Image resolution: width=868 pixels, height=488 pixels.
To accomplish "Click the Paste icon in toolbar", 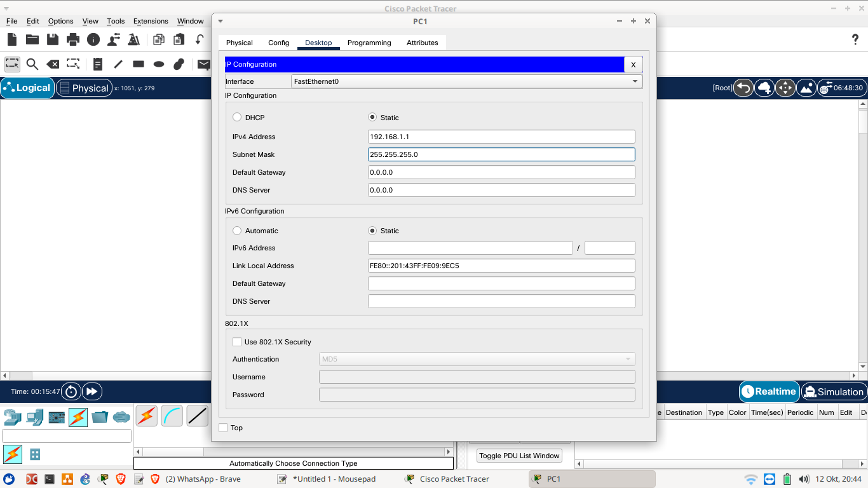I will pos(179,39).
